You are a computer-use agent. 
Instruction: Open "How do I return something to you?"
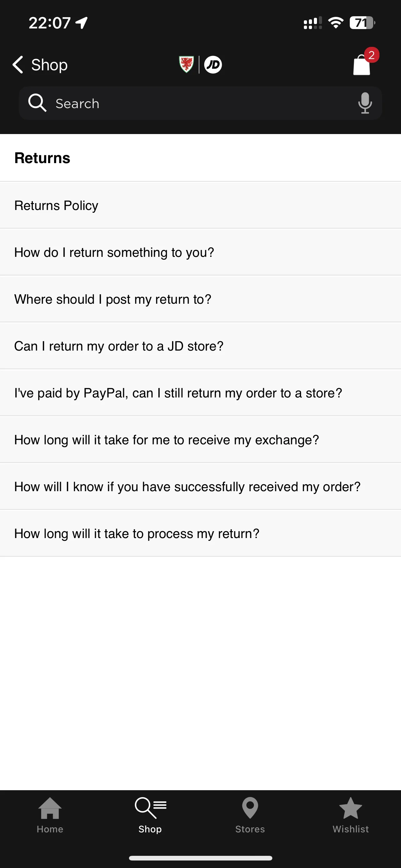tap(200, 252)
